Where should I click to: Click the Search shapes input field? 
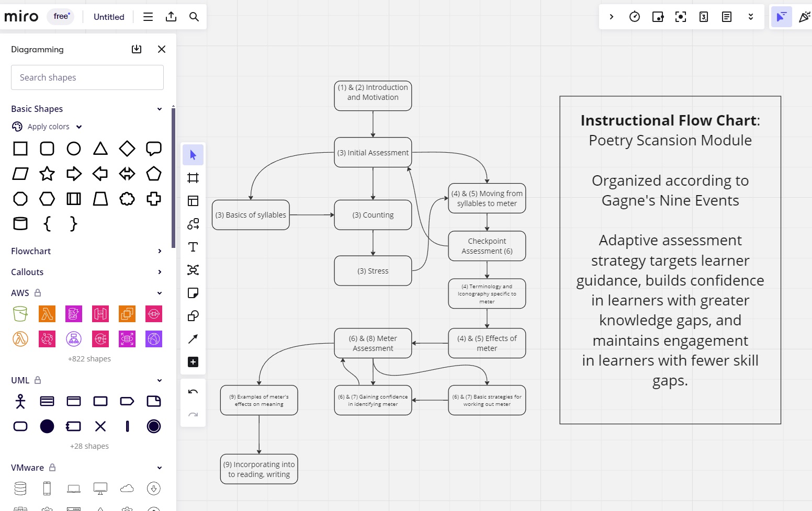pyautogui.click(x=87, y=77)
